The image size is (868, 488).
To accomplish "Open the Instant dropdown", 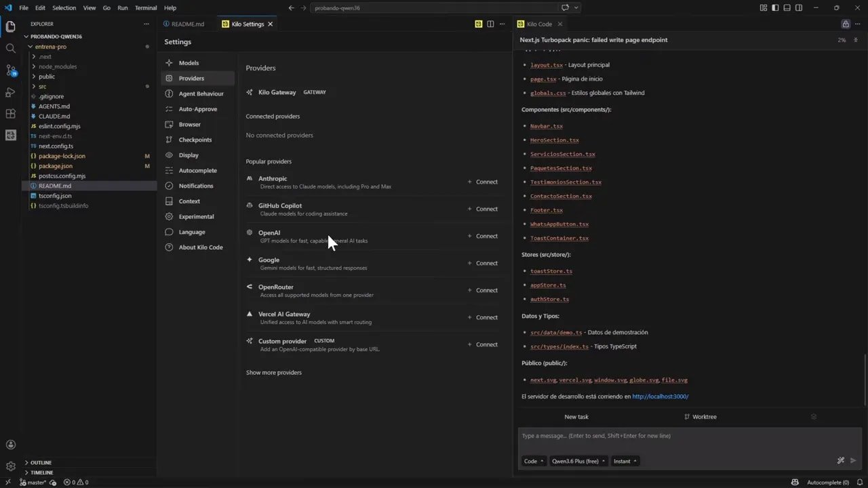I will point(625,461).
